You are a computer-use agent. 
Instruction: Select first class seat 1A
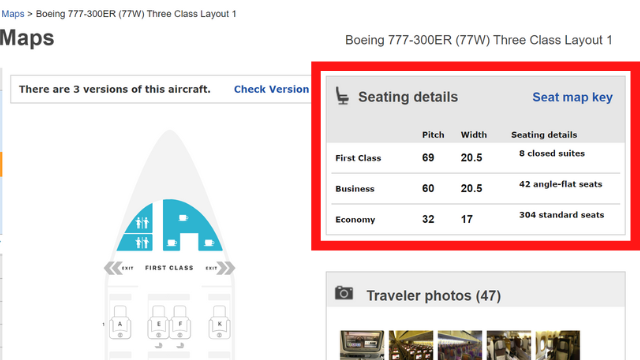[x=120, y=322]
